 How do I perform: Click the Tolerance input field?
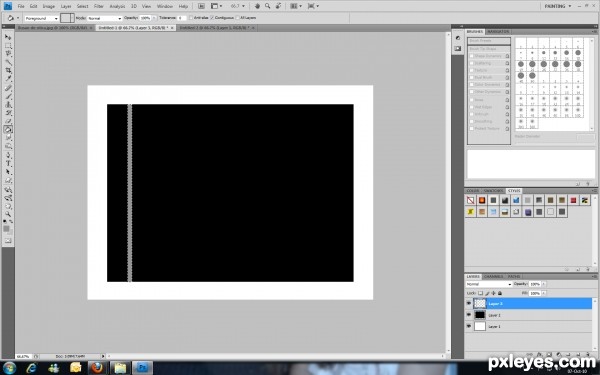tap(181, 18)
